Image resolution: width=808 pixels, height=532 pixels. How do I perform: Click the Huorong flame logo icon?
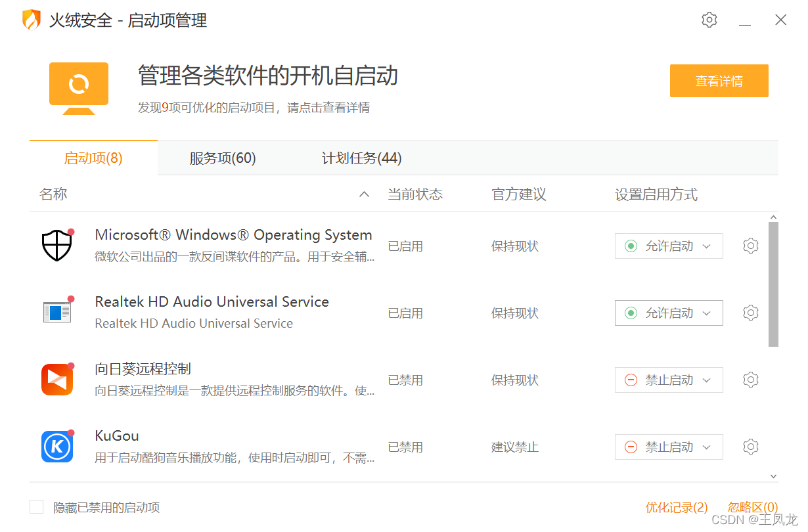point(31,20)
